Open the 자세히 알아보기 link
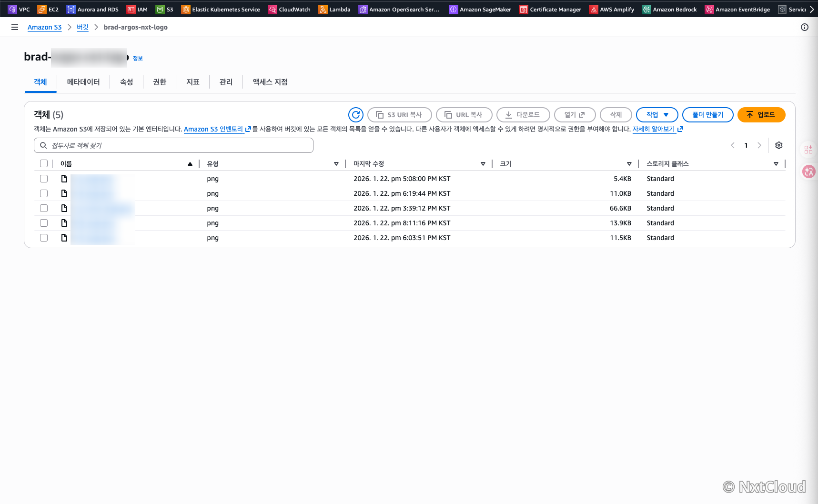Screen dimensions: 818x504 pos(657,129)
